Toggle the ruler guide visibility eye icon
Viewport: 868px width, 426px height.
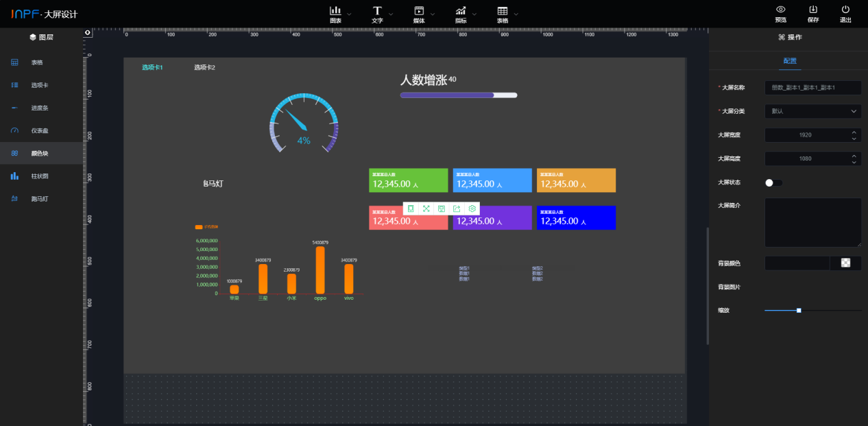(x=88, y=32)
